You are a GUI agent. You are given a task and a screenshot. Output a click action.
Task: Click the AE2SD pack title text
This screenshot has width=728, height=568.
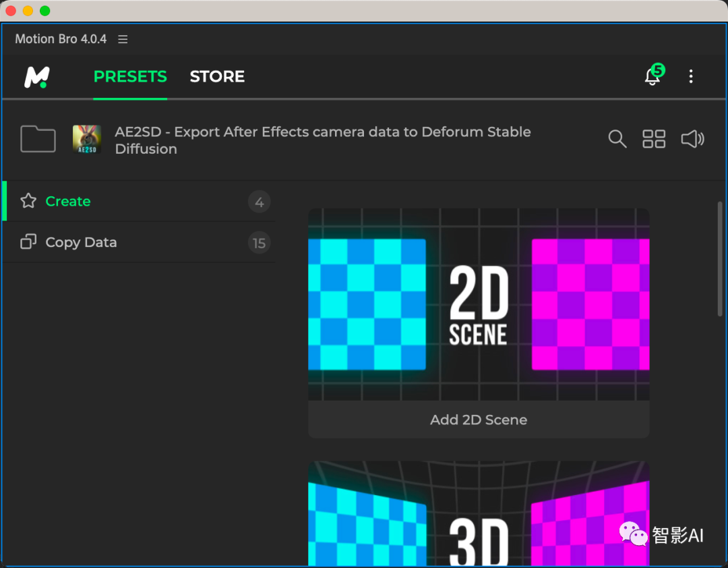tap(323, 140)
